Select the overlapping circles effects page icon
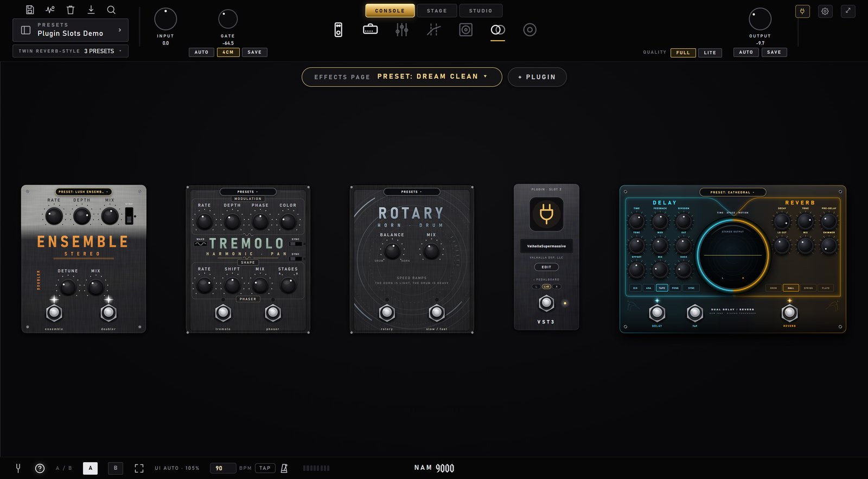 tap(497, 30)
